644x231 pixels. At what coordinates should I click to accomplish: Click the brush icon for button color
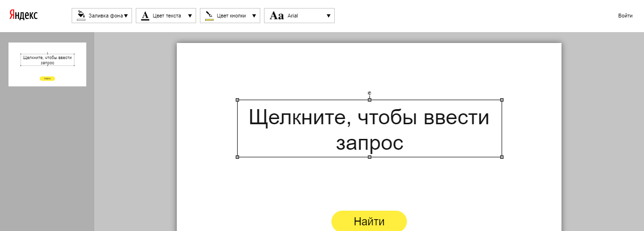click(x=209, y=16)
